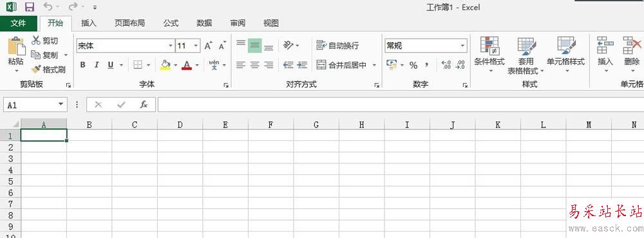Redo the last action

point(73,6)
